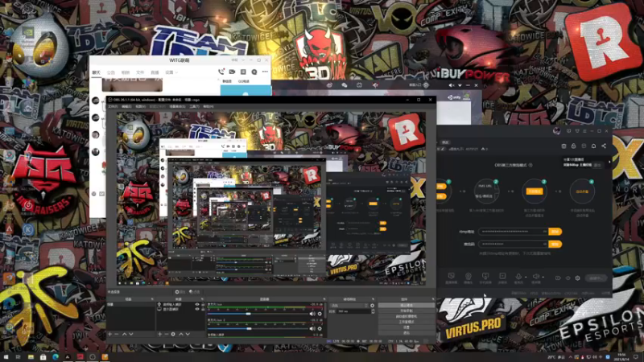Viewport: 644px width, 362px height.
Task: Expand the speaker options arrow in streaming app
Action: pyautogui.click(x=543, y=277)
